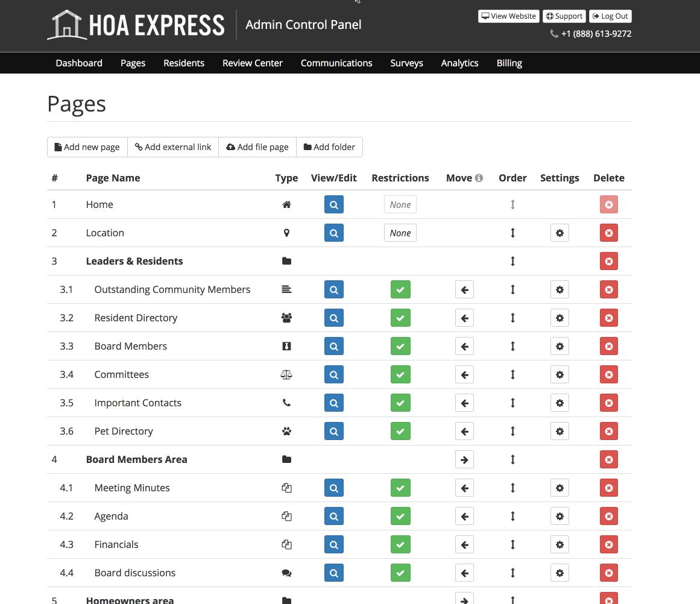700x604 pixels.
Task: Click 'Pet Directory' page name
Action: coord(124,431)
